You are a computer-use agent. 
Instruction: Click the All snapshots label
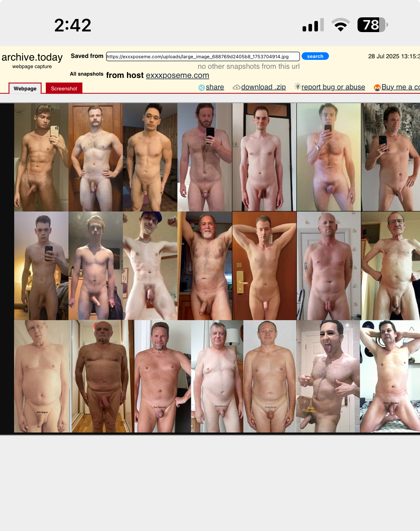click(86, 74)
